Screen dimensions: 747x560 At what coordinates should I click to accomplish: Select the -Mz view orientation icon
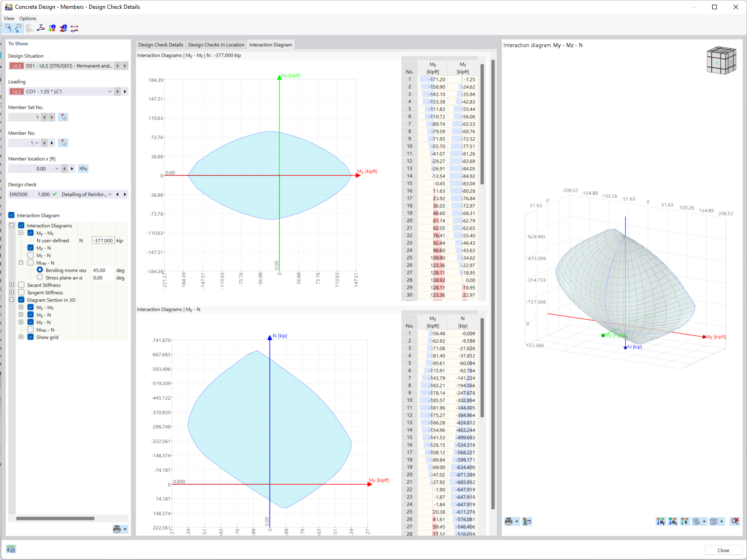click(x=673, y=521)
